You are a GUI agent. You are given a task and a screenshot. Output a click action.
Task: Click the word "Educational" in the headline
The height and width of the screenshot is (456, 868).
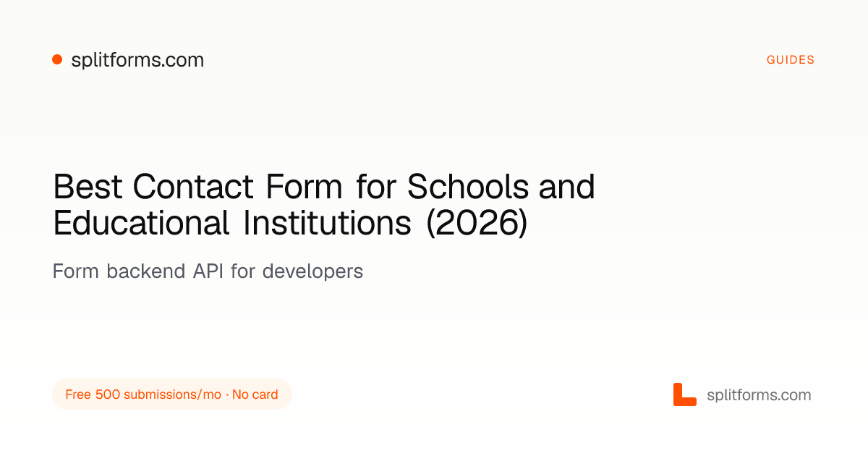click(142, 224)
